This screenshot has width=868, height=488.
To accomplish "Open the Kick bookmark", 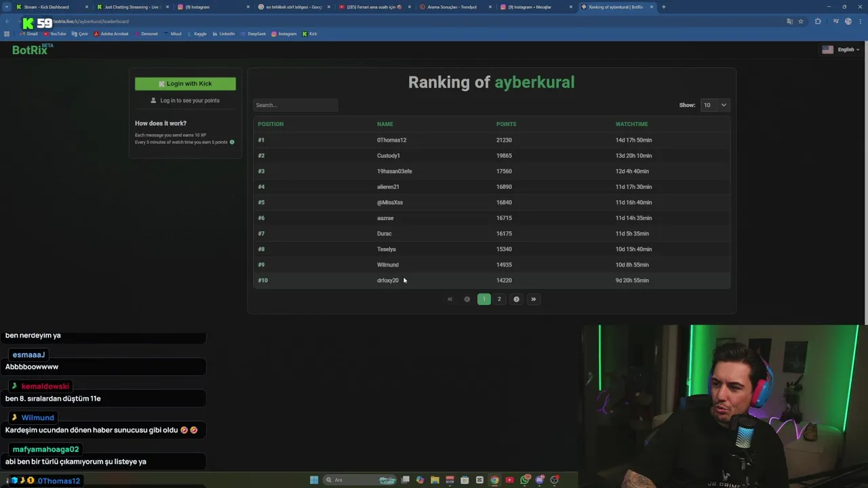I will 310,34.
